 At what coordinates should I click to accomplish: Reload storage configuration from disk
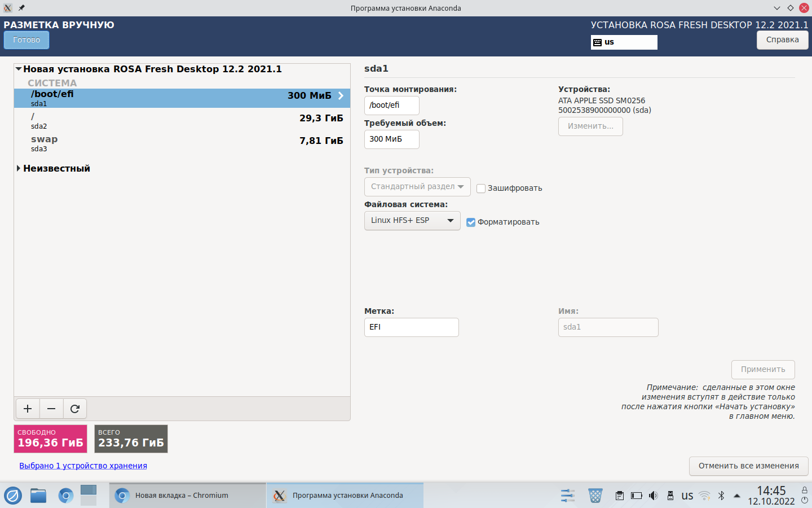(x=75, y=409)
